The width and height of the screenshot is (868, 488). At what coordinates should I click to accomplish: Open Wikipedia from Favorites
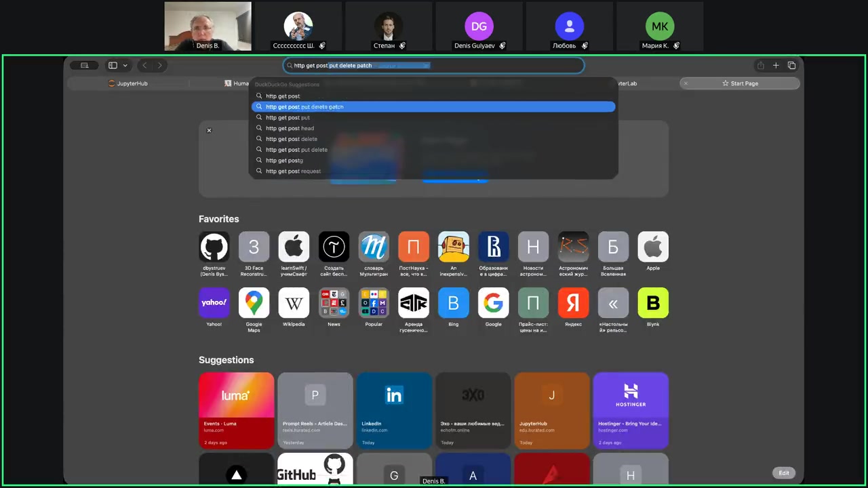294,303
